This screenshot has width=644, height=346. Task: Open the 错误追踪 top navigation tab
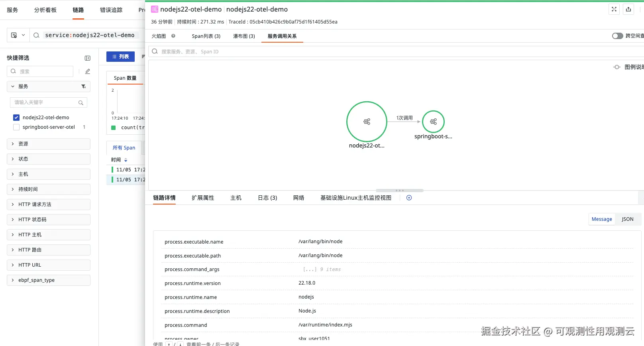tap(111, 10)
